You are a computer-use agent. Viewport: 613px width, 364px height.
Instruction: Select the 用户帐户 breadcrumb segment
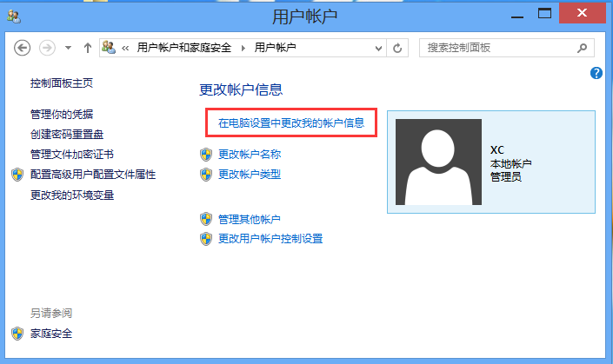pos(277,48)
